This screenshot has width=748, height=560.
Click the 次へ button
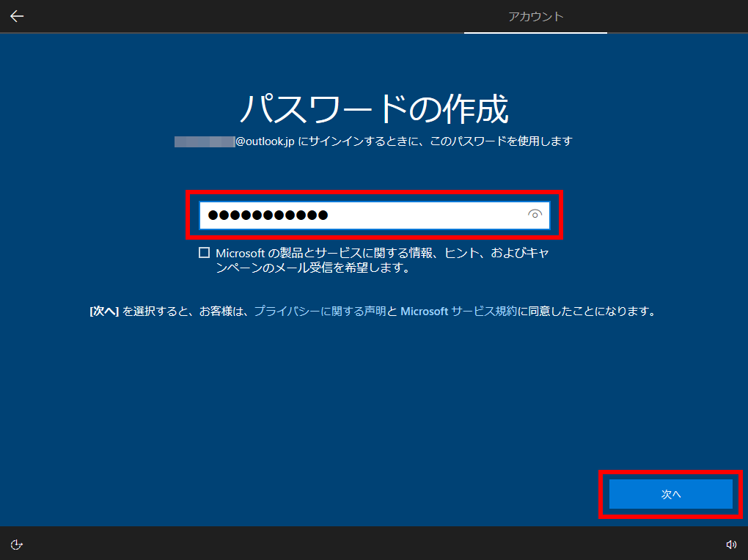click(x=671, y=494)
